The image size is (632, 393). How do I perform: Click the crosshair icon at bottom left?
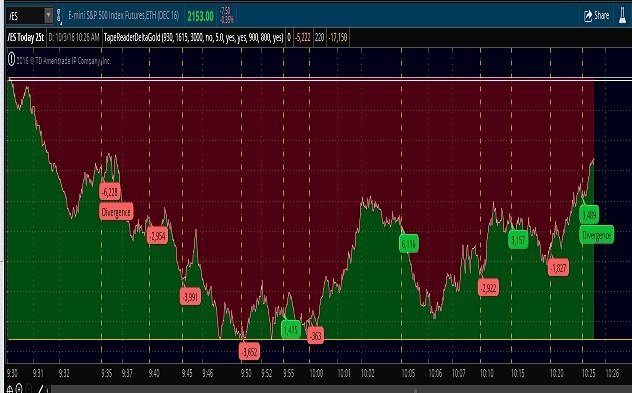(9, 389)
